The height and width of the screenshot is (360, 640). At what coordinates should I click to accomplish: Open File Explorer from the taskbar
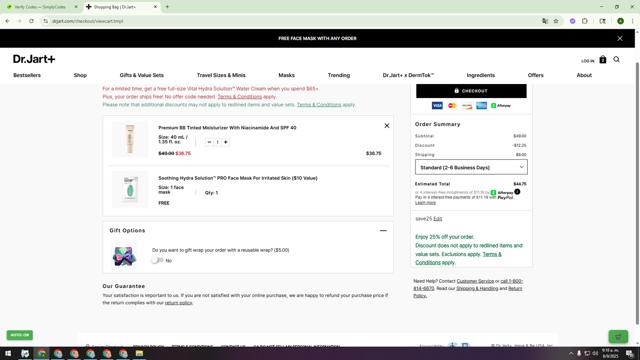pos(139,353)
